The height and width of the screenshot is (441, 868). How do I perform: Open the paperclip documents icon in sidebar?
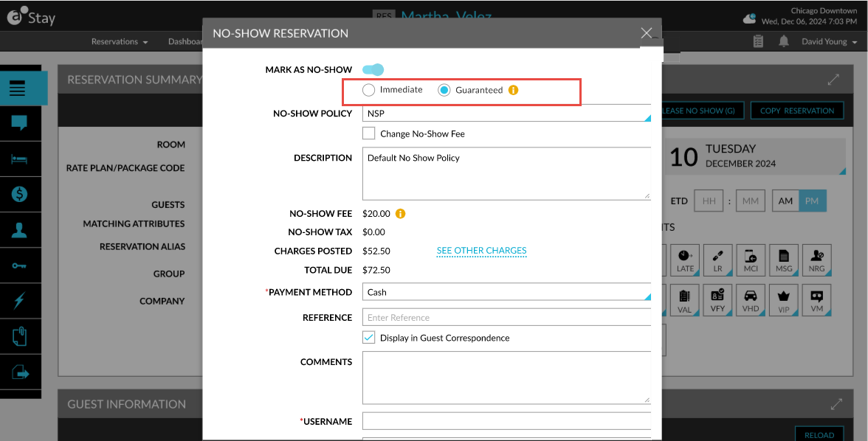click(19, 336)
